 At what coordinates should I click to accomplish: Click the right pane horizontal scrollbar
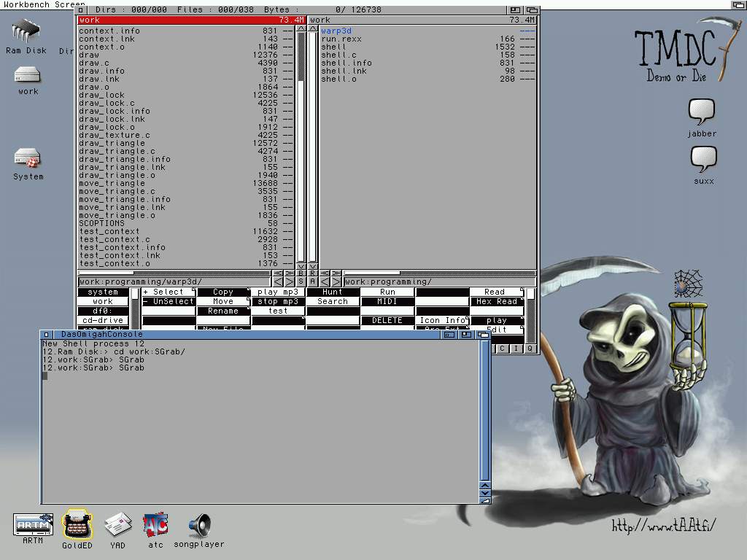point(440,273)
